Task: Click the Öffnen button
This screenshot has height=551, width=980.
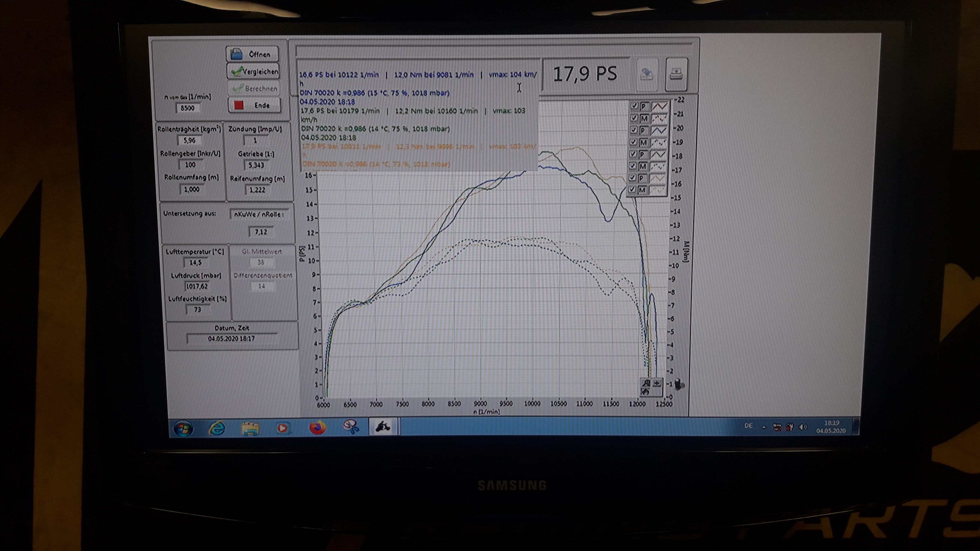Action: [252, 54]
